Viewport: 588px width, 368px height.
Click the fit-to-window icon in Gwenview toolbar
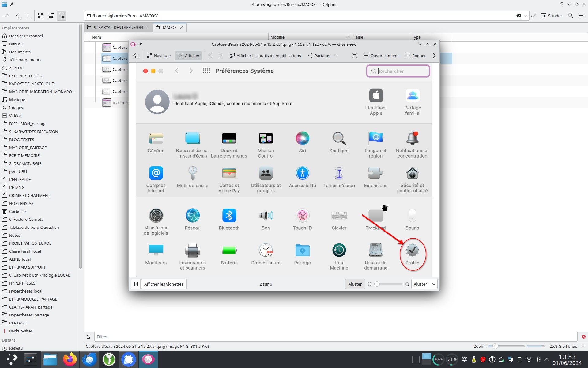(x=355, y=56)
